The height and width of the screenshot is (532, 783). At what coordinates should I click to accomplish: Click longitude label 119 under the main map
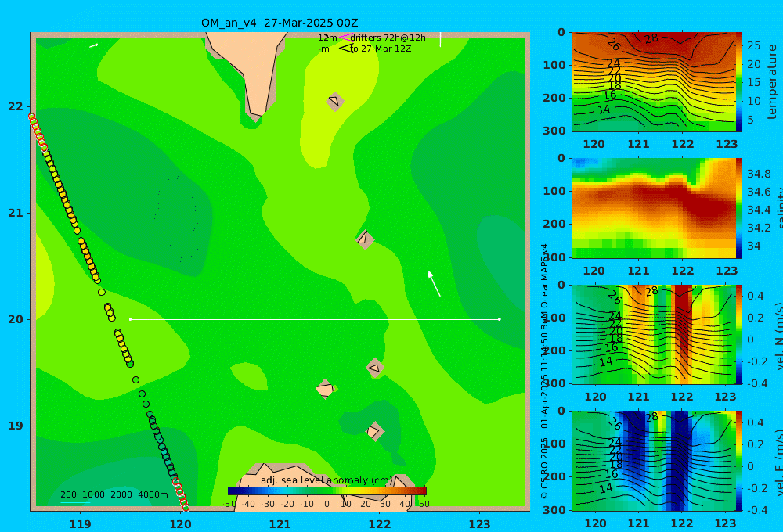tap(81, 524)
